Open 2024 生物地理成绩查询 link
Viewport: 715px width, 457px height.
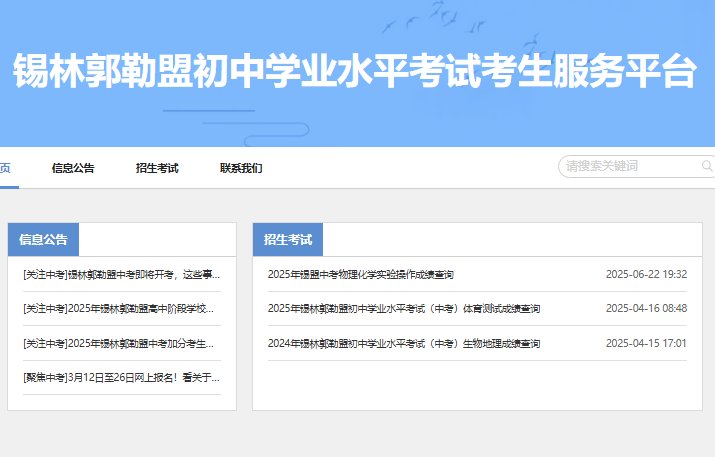click(x=404, y=344)
